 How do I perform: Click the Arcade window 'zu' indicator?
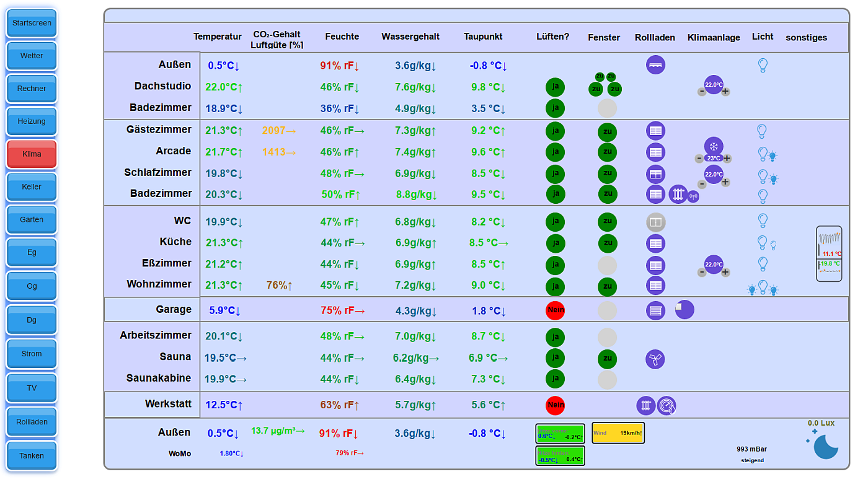coord(607,152)
